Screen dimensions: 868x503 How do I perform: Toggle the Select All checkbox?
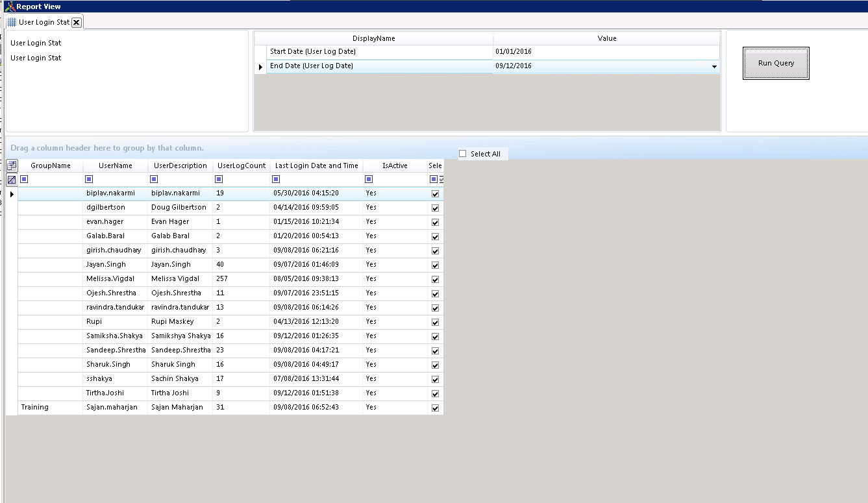point(463,154)
